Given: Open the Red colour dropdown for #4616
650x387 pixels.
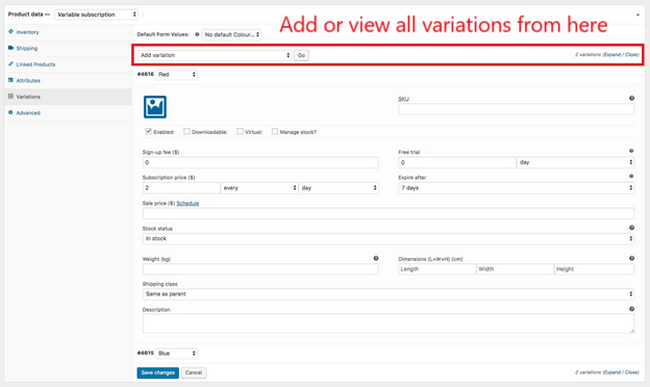Looking at the screenshot, I should [176, 75].
